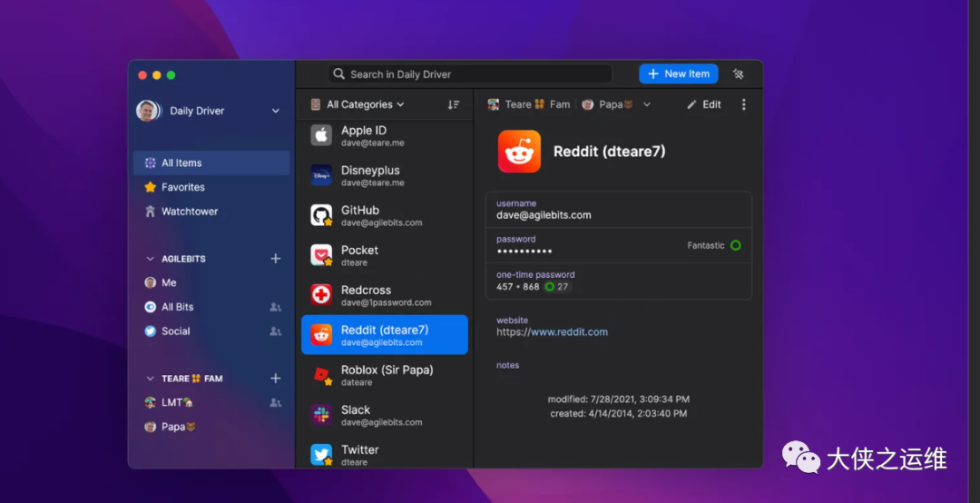Select Apple ID in item list
This screenshot has height=503, width=980.
[385, 135]
